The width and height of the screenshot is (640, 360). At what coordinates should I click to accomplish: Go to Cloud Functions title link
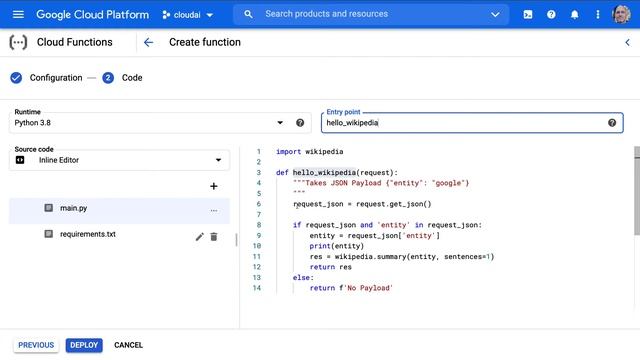click(75, 42)
